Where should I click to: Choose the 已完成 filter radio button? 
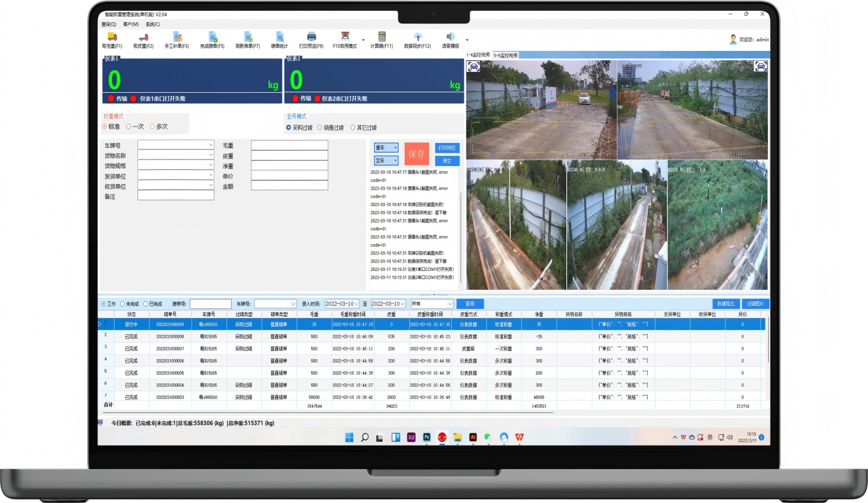click(146, 304)
